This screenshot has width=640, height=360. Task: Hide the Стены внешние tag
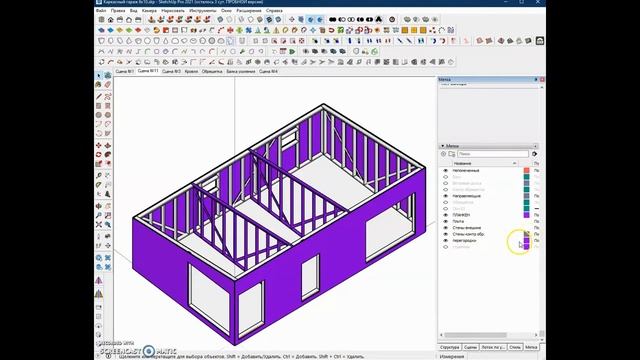[x=445, y=228]
